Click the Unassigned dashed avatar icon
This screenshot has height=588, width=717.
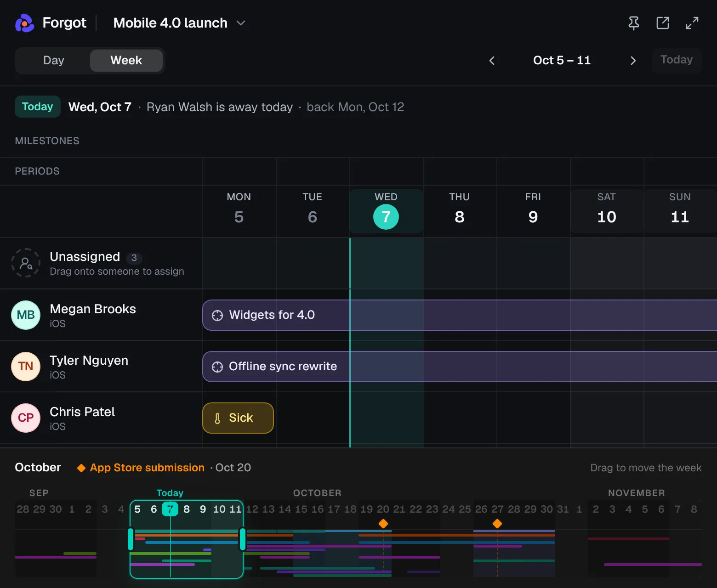[26, 263]
